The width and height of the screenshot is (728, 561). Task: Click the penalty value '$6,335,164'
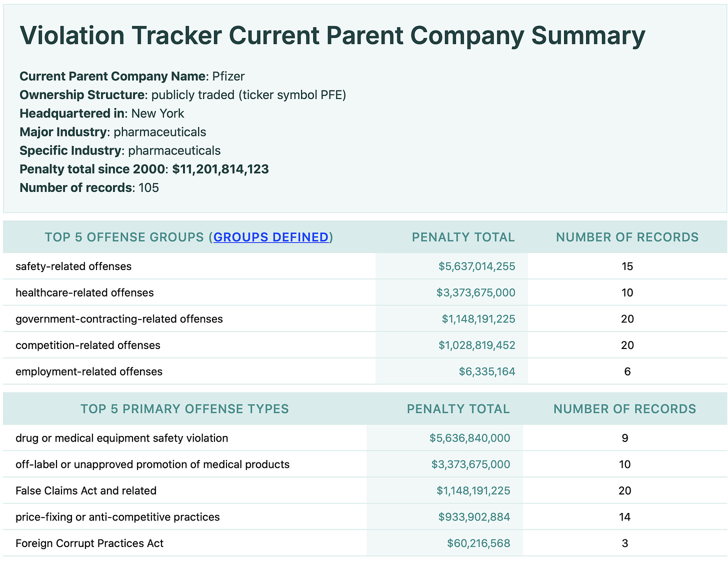point(487,371)
